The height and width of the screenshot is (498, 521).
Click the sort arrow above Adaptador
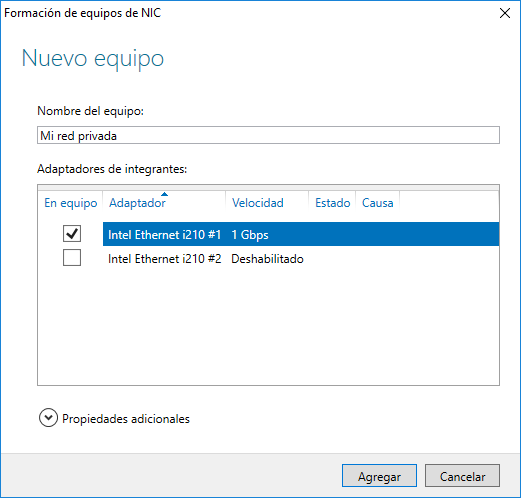(164, 194)
